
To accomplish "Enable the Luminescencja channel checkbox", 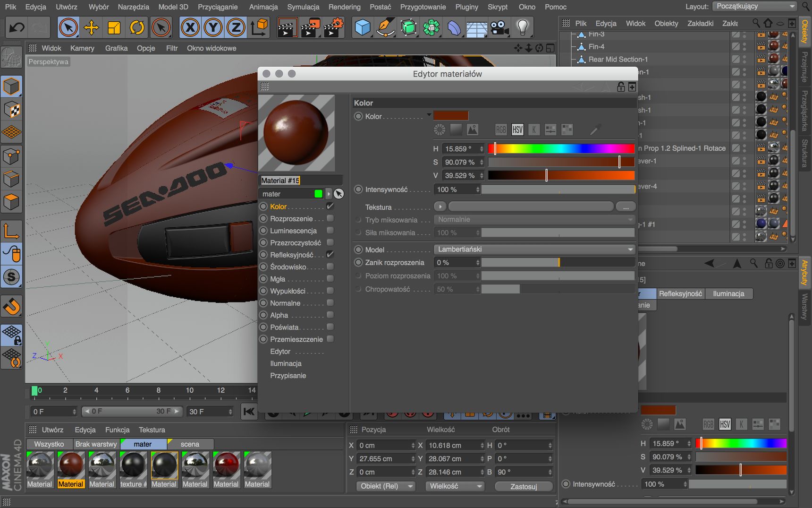I will click(330, 230).
